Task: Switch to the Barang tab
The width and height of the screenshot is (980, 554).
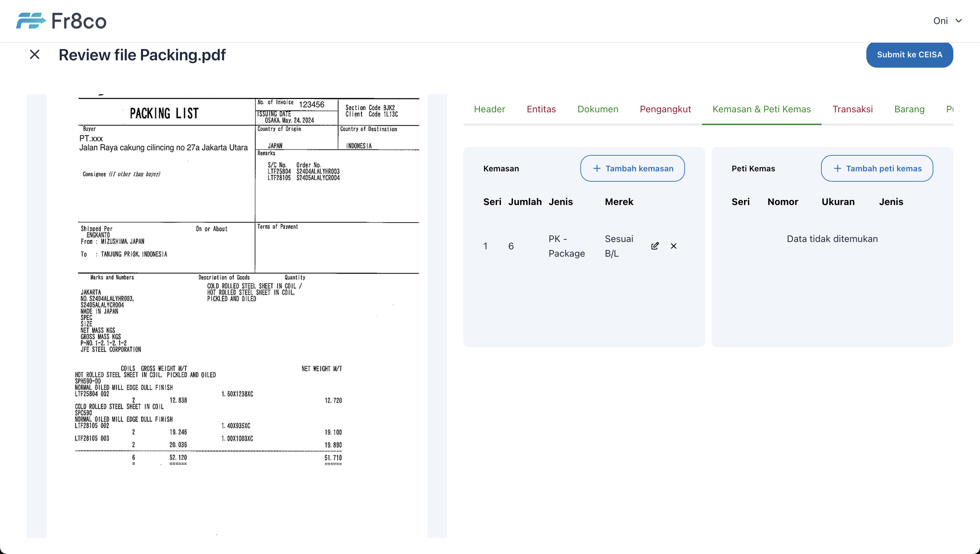Action: point(909,109)
